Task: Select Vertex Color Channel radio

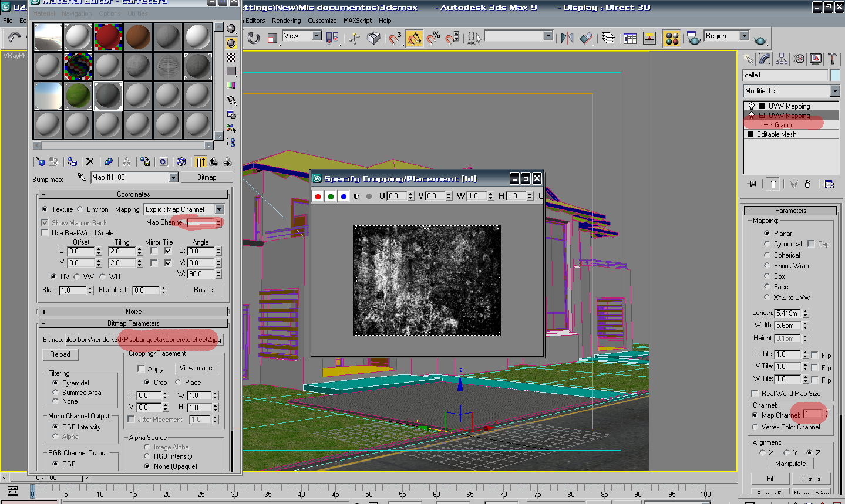Action: click(755, 427)
